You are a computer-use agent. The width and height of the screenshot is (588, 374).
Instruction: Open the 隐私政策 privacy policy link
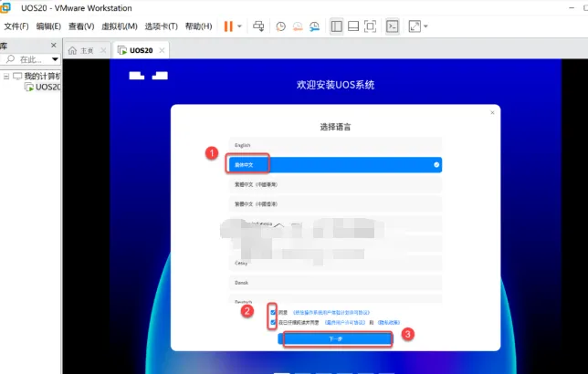click(389, 322)
